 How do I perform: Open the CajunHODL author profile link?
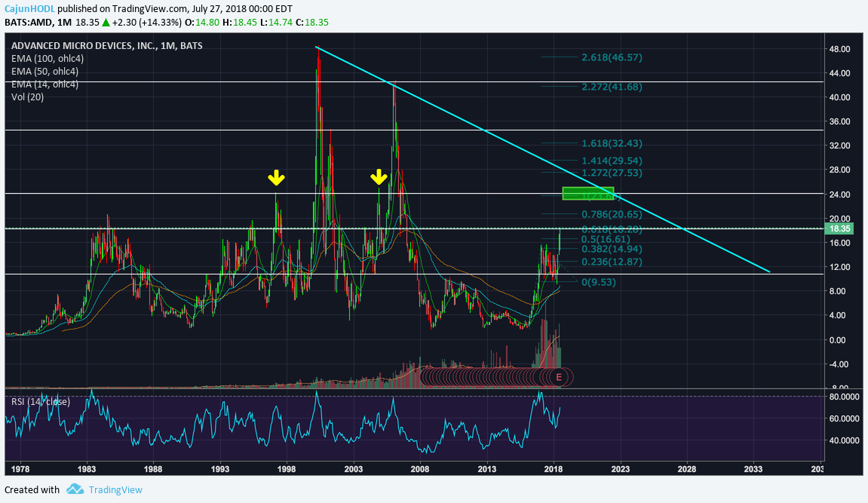click(30, 9)
